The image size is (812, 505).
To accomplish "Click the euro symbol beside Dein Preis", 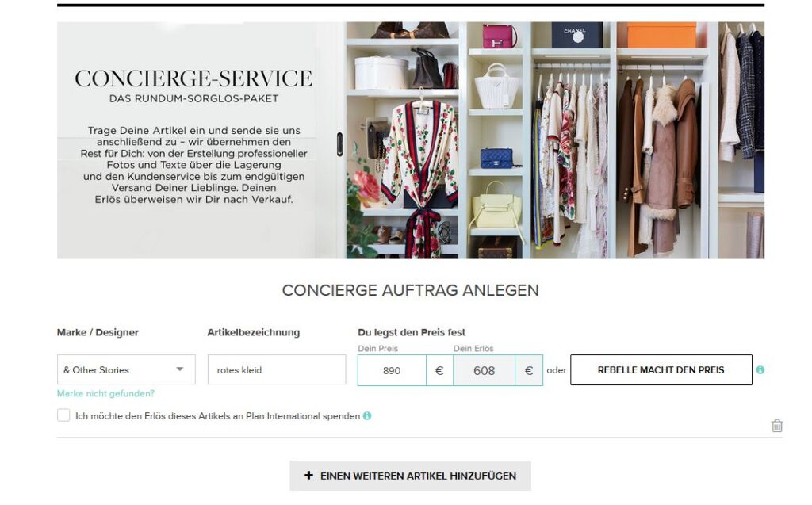I will (x=439, y=370).
